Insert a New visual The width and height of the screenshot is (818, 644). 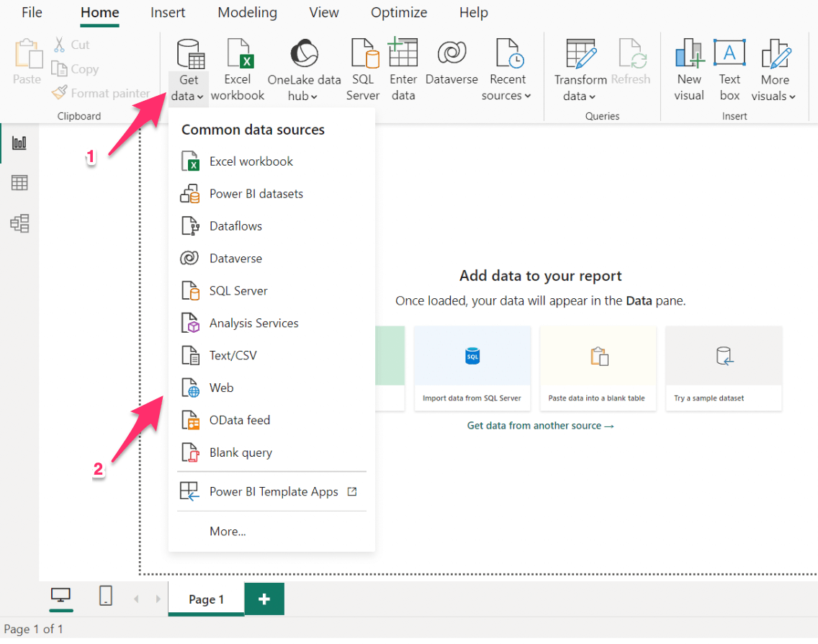689,70
